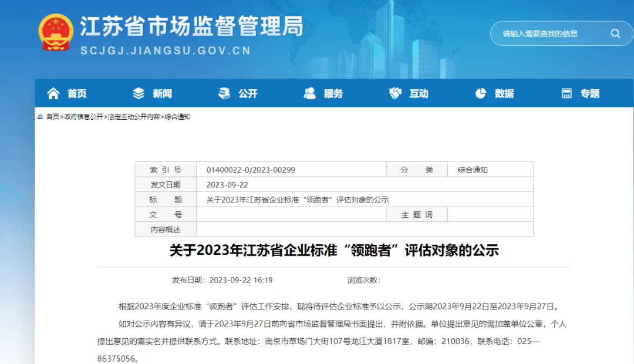Viewport: 634px width, 364px height.
Task: Click the 首页 breadcrumb link
Action: point(53,117)
